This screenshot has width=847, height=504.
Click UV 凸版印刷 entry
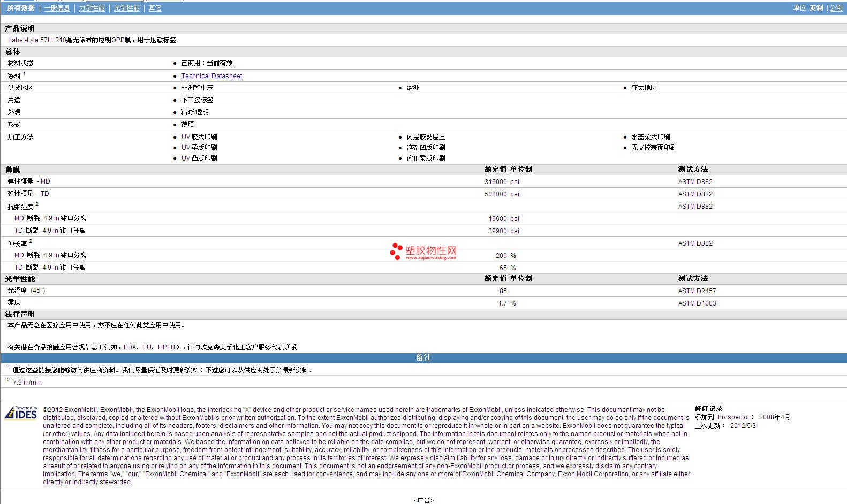[x=199, y=158]
